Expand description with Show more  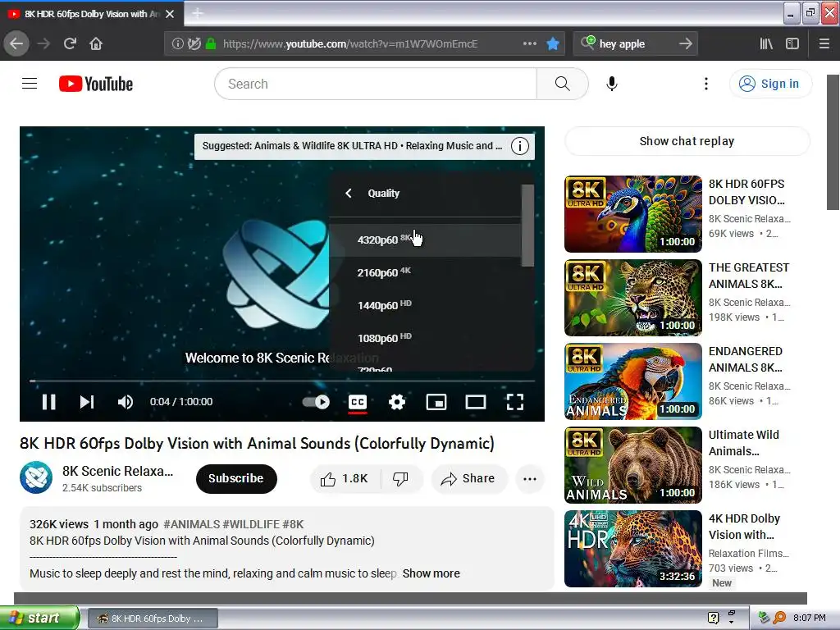(x=431, y=573)
